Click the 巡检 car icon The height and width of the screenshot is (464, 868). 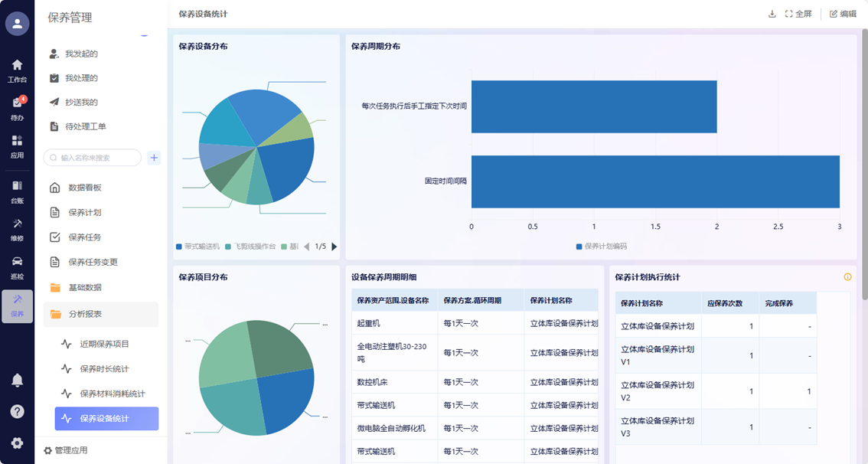click(x=17, y=266)
